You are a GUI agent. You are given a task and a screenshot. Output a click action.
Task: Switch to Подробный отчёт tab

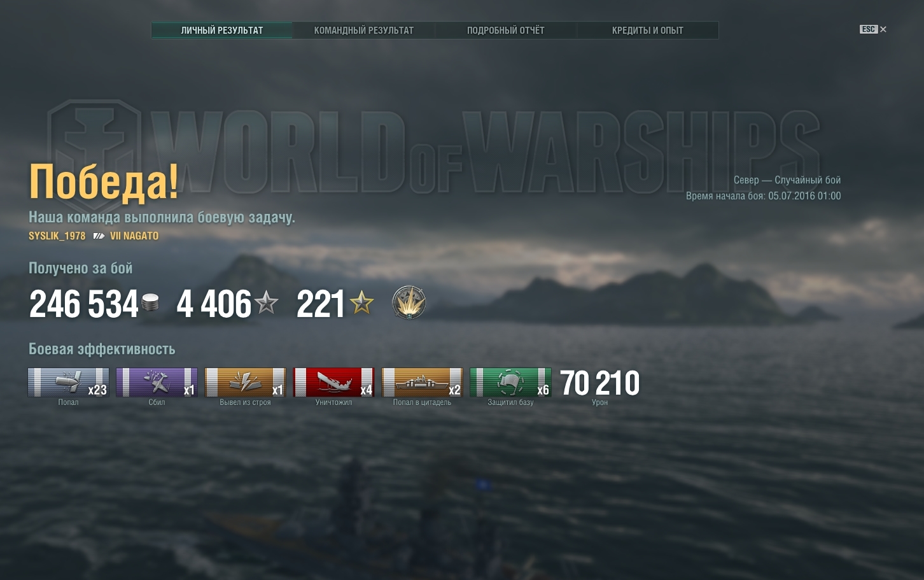tap(505, 30)
